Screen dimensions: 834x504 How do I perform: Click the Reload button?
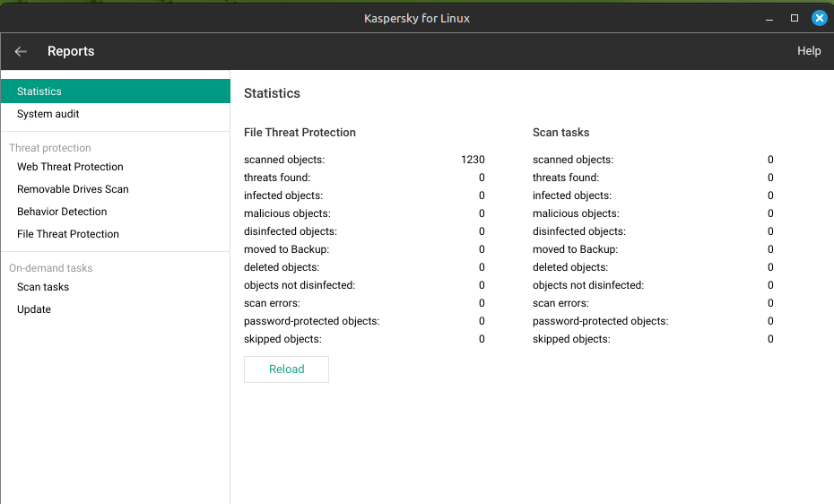point(286,369)
